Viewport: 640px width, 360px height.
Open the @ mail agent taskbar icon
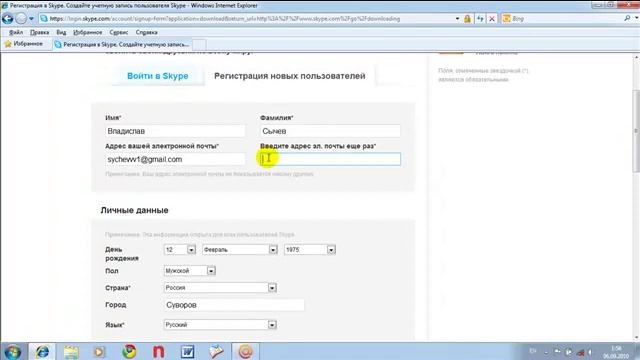pos(245,351)
